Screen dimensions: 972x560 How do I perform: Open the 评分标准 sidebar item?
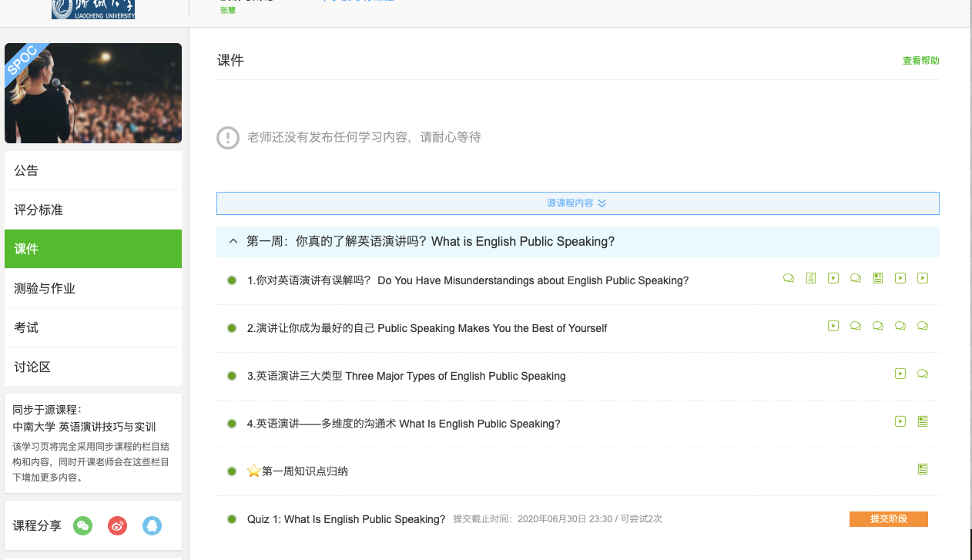point(93,210)
